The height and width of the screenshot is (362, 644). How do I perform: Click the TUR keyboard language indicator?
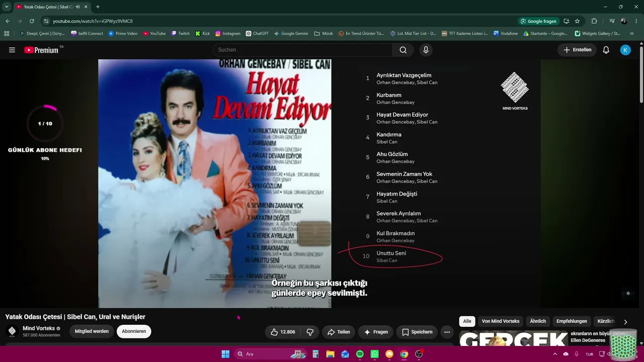pos(589,354)
